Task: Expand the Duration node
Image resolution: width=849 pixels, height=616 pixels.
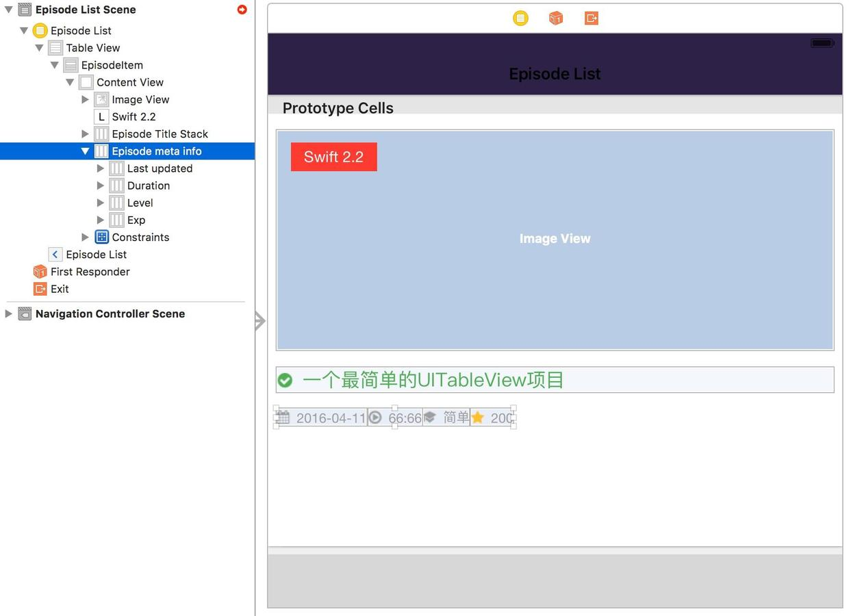Action: pyautogui.click(x=101, y=185)
